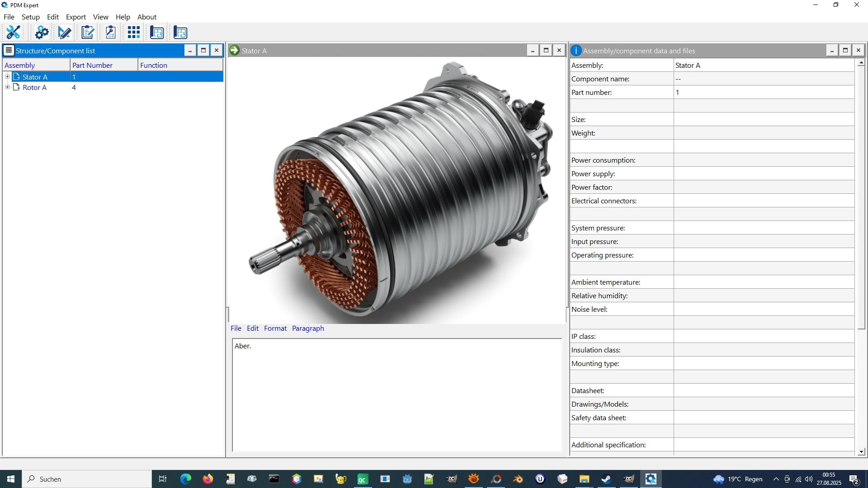The height and width of the screenshot is (488, 868).
Task: Click the hamburger list icon in Structure panel
Action: 9,50
